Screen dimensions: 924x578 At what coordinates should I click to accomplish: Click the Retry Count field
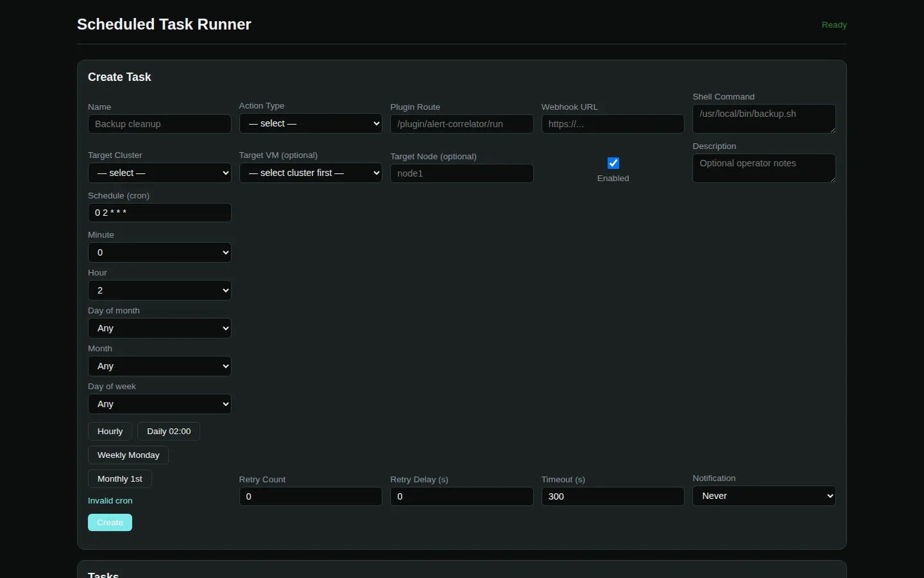pos(311,496)
